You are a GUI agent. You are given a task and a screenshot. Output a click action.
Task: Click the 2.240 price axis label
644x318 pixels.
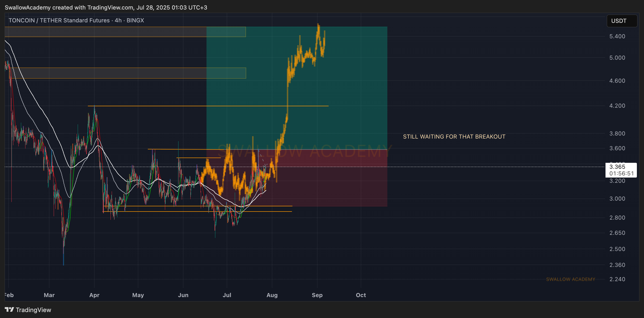(617, 279)
